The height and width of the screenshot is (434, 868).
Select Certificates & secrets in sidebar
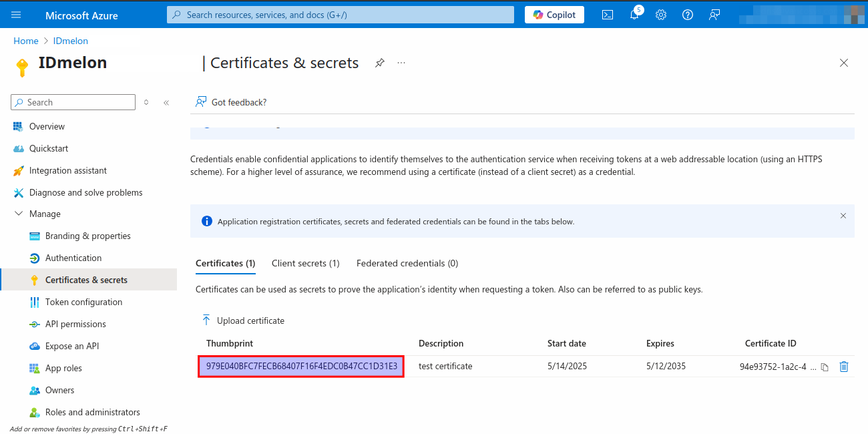88,280
